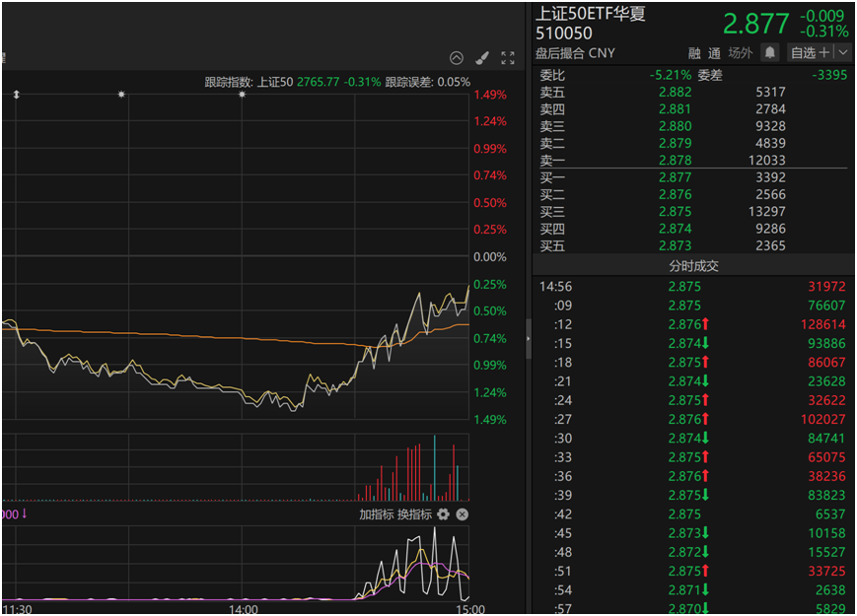Click the up-down arrow marker on the chart
This screenshot has width=857, height=616.
click(17, 95)
